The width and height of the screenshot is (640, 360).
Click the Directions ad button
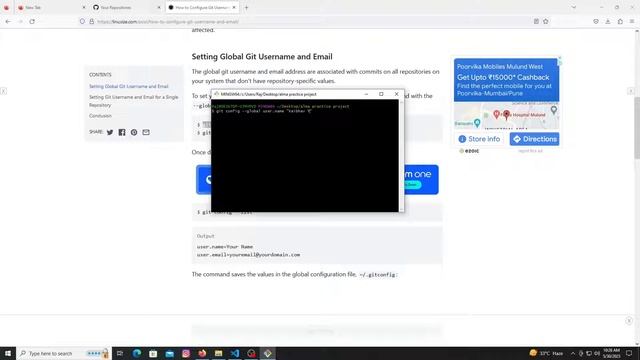(534, 139)
